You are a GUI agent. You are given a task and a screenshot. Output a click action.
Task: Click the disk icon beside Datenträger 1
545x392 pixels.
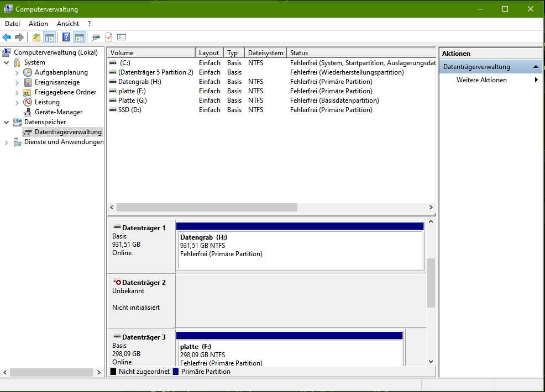point(117,227)
